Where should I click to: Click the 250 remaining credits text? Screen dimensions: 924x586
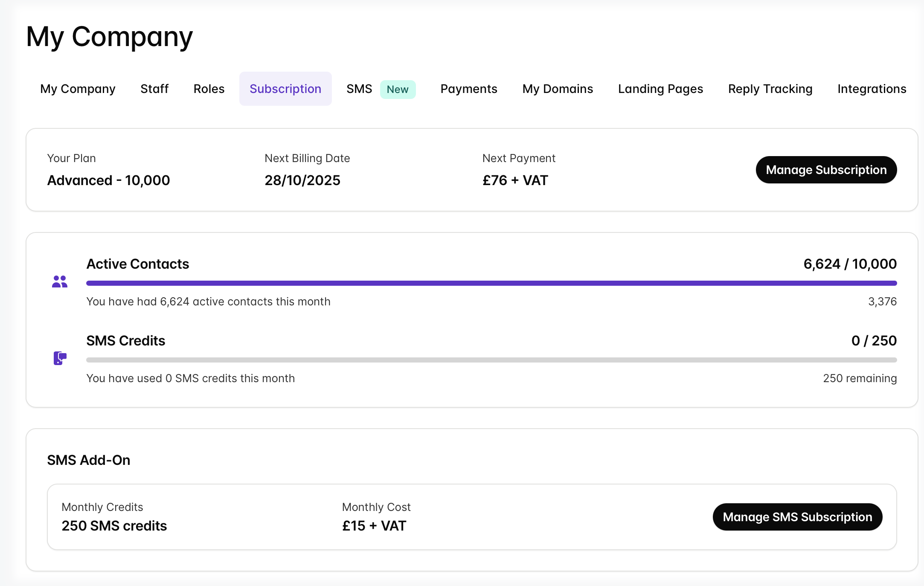point(860,378)
